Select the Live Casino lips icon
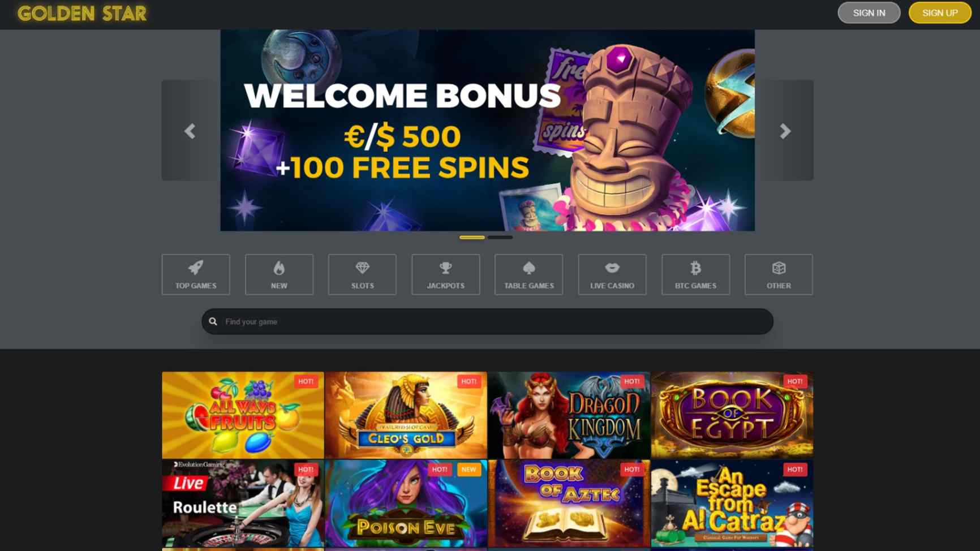980x551 pixels. click(x=612, y=274)
